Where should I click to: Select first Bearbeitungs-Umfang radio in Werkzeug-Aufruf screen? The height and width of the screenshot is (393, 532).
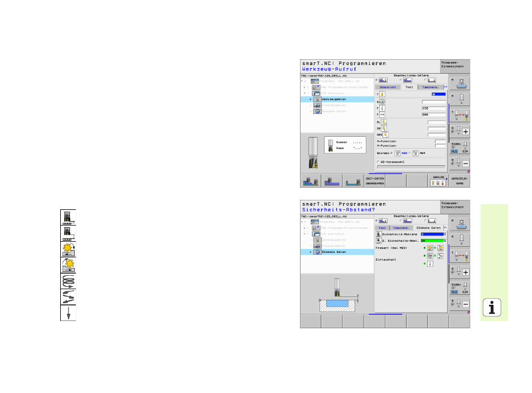pos(376,80)
